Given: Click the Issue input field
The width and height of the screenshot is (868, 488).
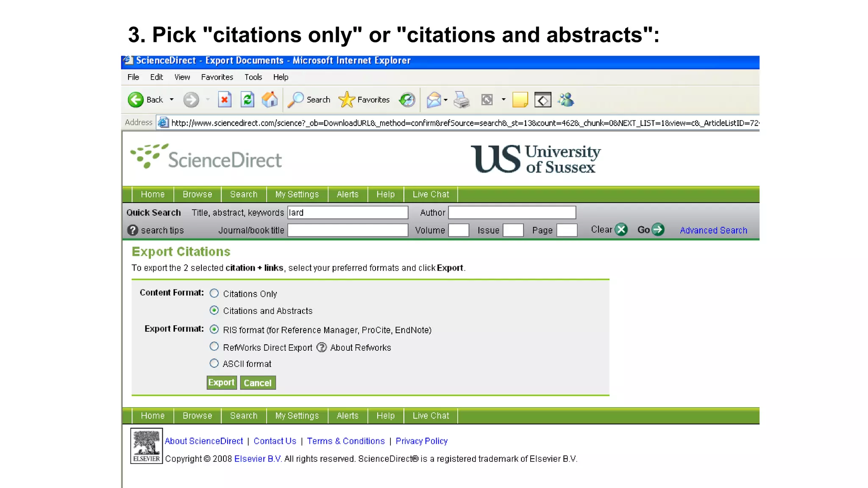Looking at the screenshot, I should coord(513,230).
